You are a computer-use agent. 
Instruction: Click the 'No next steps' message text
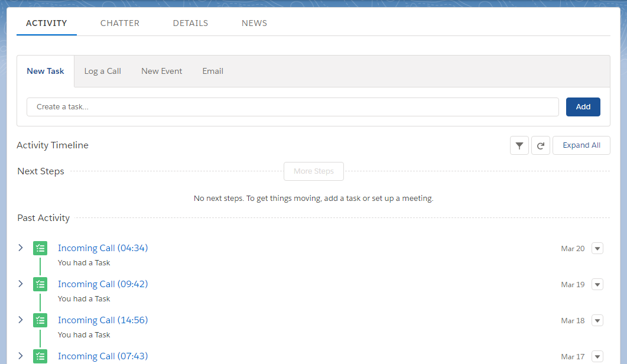coord(313,199)
